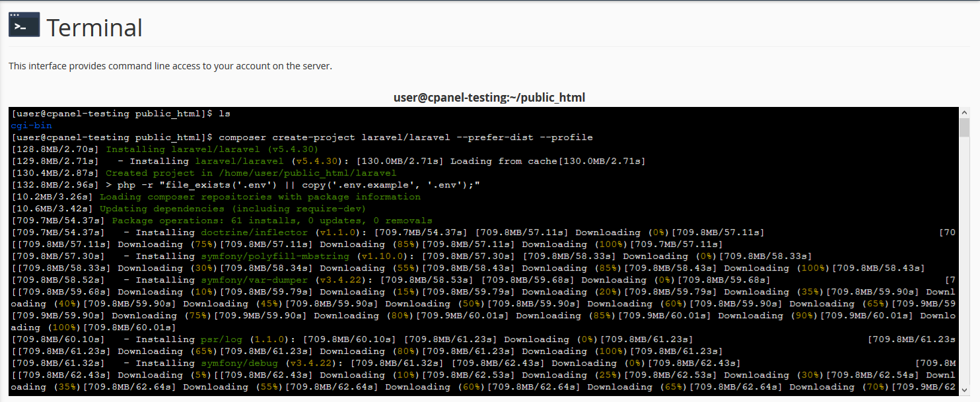
Task: Click the 'cgi-bin' directory listing
Action: [x=32, y=125]
